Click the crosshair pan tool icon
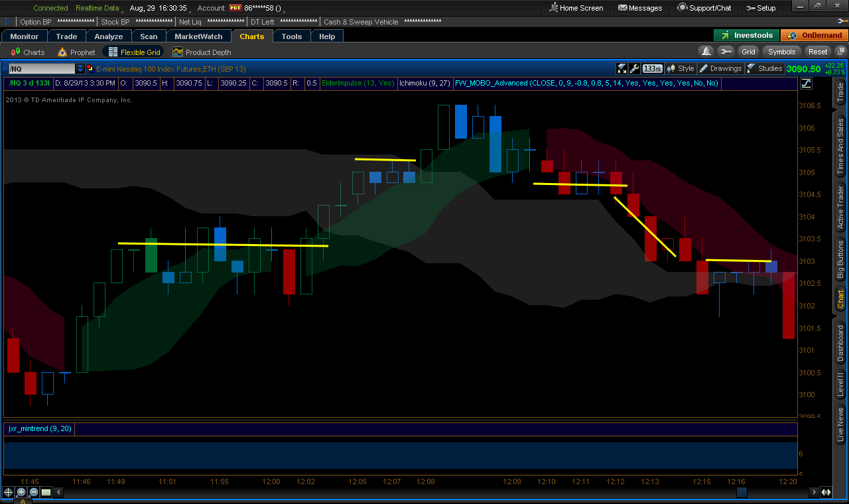The height and width of the screenshot is (504, 849). (x=9, y=492)
